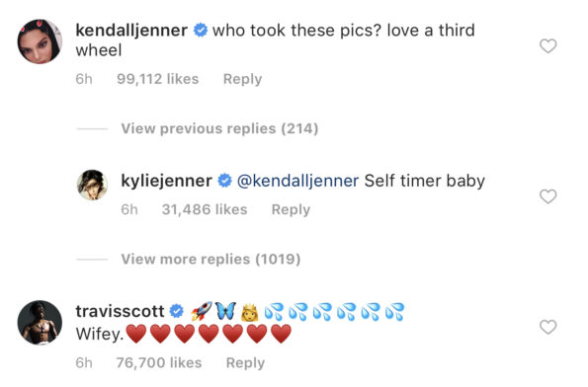View the 76,700 likes list
This screenshot has height=387, width=588.
(159, 362)
